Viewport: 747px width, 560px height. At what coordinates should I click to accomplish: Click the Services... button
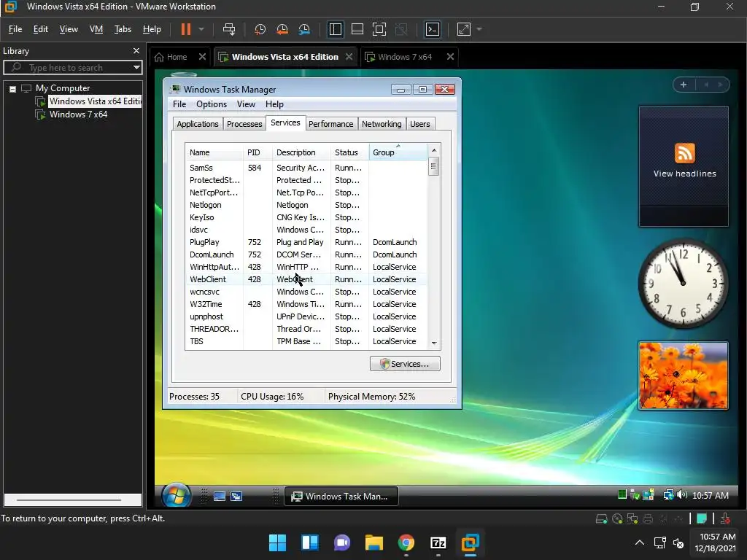[405, 365]
